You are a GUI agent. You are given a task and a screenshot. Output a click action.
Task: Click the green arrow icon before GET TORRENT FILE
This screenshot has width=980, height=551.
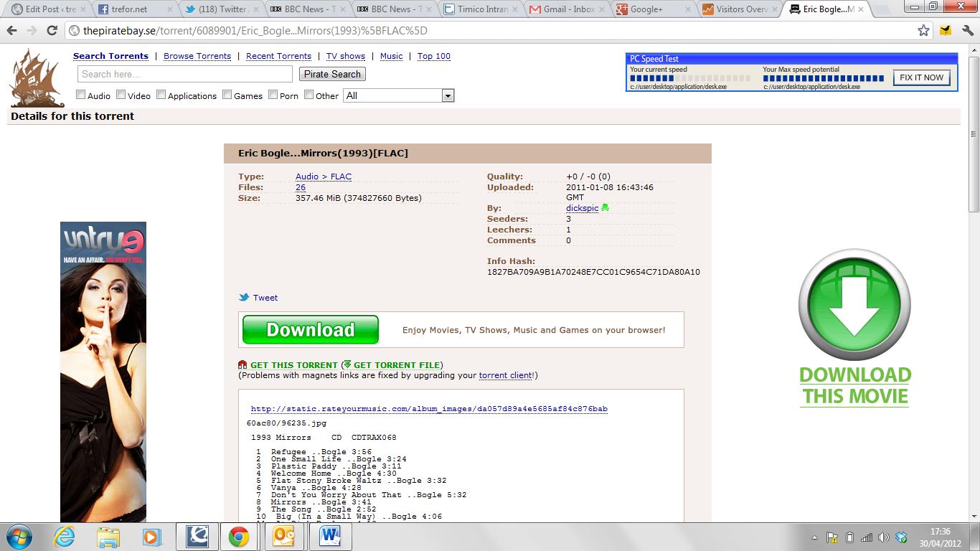pos(347,364)
